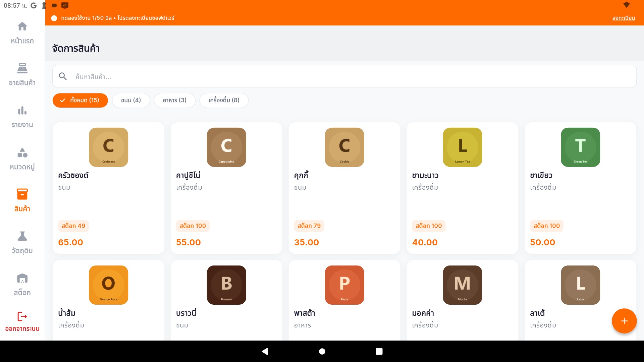Image resolution: width=644 pixels, height=362 pixels.
Task: Filter by เครื่องดื่ม (8) chip
Action: click(224, 100)
